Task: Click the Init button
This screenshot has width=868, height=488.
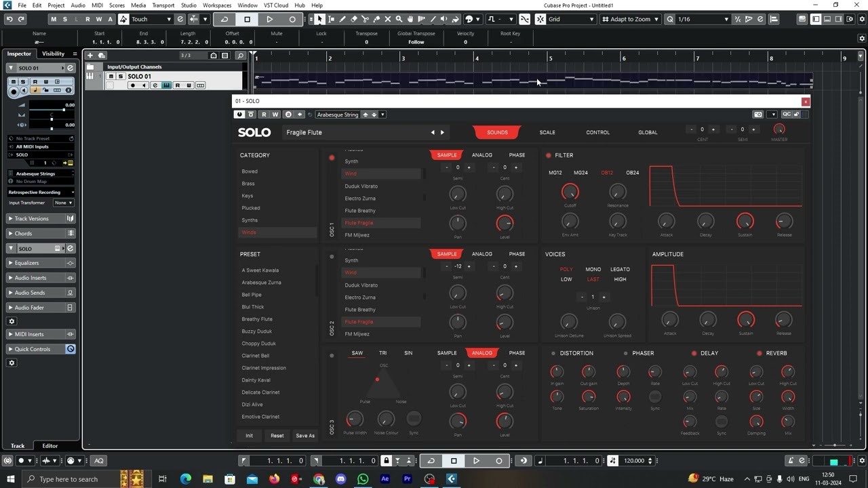Action: click(x=249, y=436)
